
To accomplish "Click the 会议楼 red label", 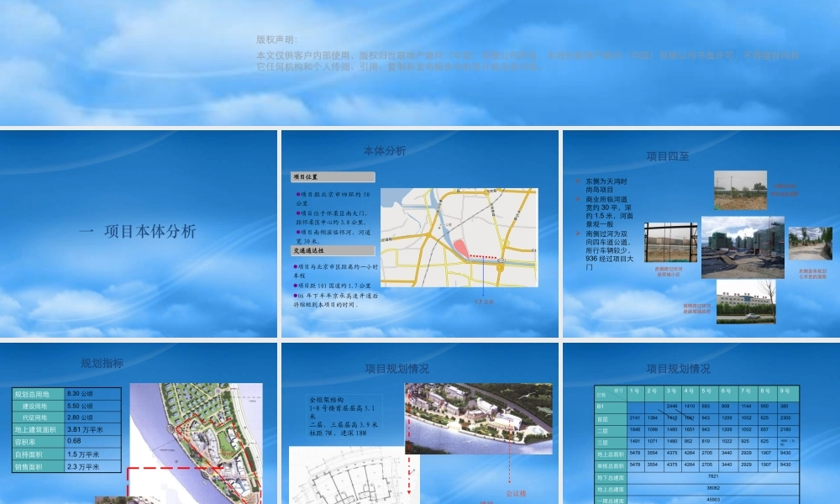I will tap(516, 493).
